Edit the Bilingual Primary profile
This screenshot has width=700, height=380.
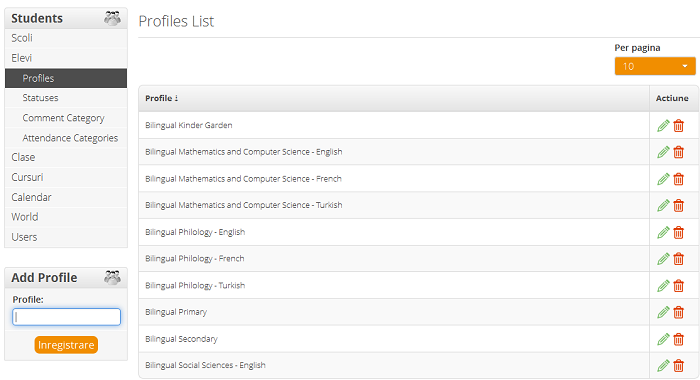[663, 312]
